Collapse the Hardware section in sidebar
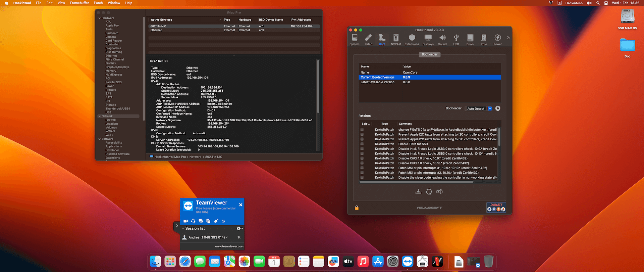Screen dimensions: 644x272 point(100,18)
